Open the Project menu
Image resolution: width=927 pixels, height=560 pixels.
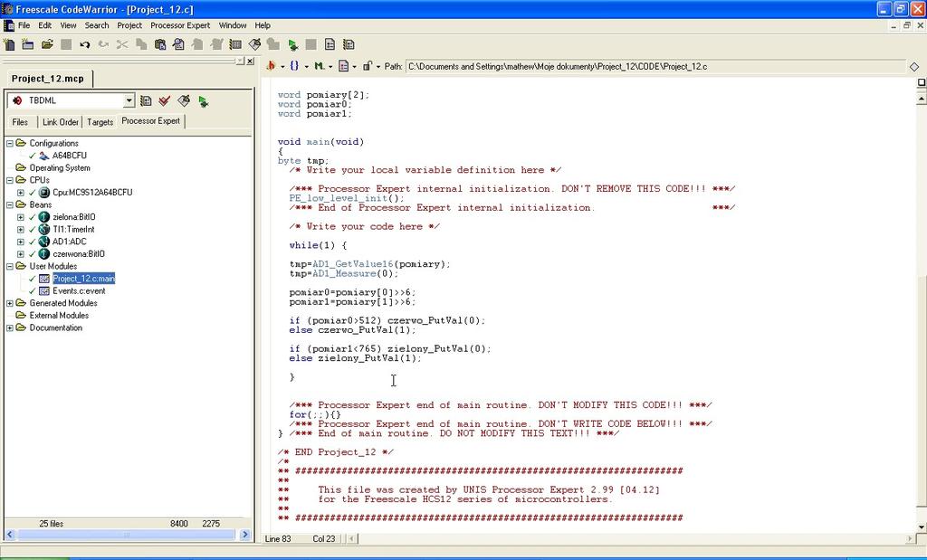point(129,25)
